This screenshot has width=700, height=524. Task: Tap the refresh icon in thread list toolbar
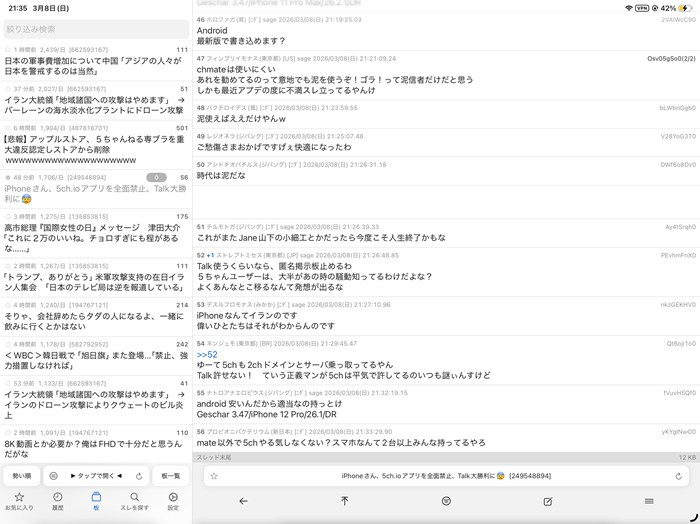click(139, 477)
